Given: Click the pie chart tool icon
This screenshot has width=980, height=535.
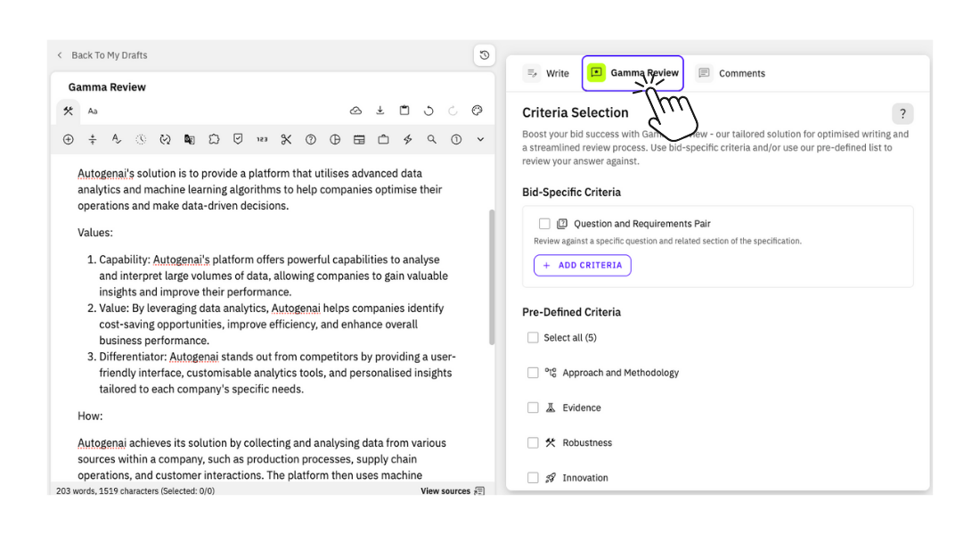Looking at the screenshot, I should [x=335, y=139].
